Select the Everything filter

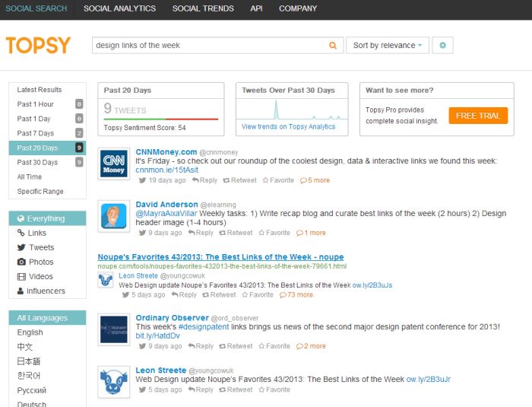(47, 218)
